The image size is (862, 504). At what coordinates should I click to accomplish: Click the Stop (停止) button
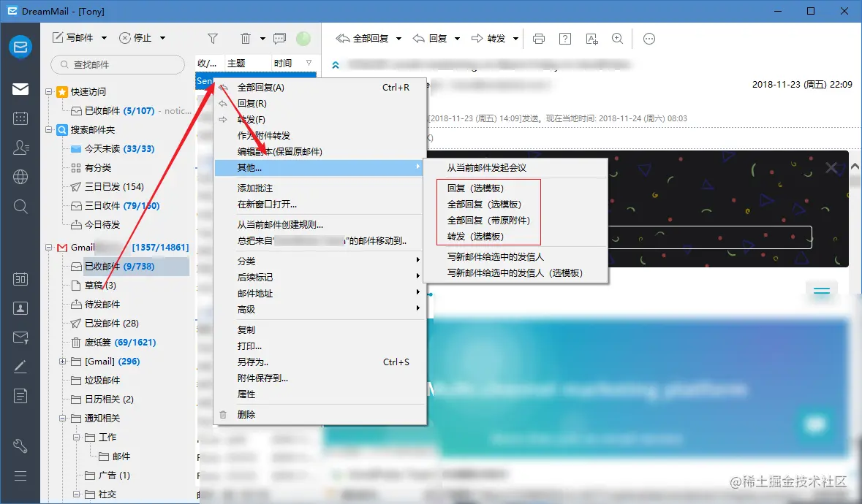pyautogui.click(x=135, y=38)
